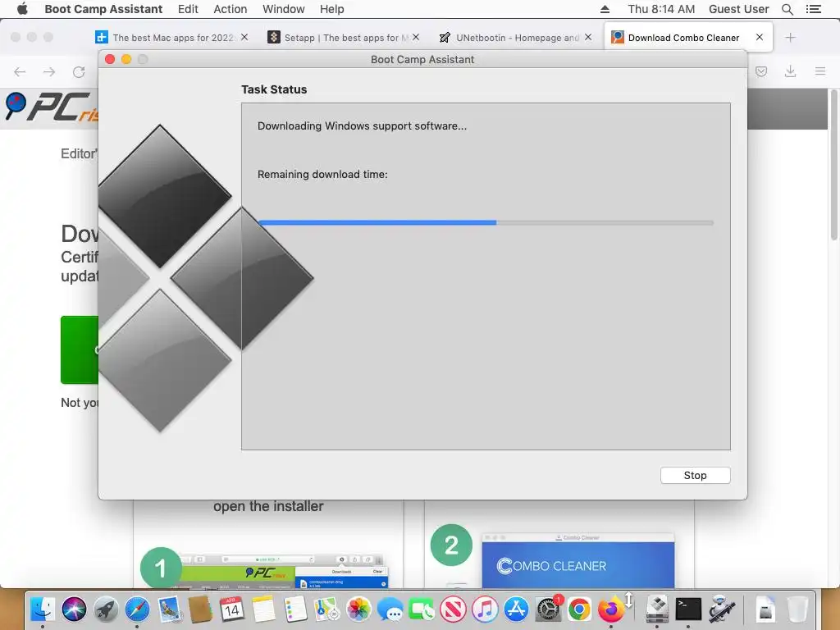Stop the Windows support software download
The height and width of the screenshot is (630, 840).
tap(695, 475)
